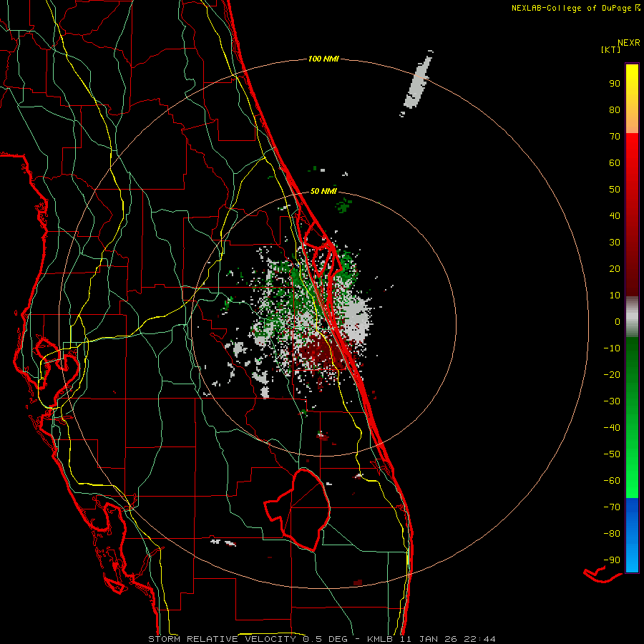Select the 20 value on the velocity scale

tap(615, 268)
